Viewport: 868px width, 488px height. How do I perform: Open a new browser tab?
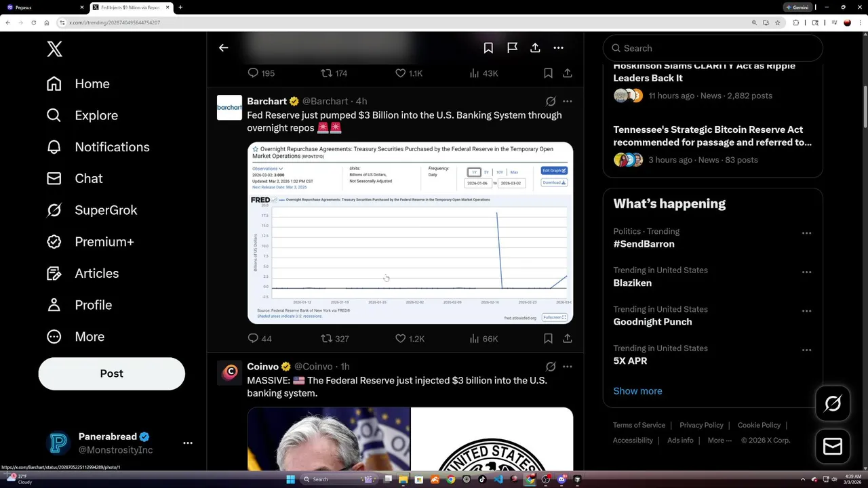pyautogui.click(x=180, y=7)
